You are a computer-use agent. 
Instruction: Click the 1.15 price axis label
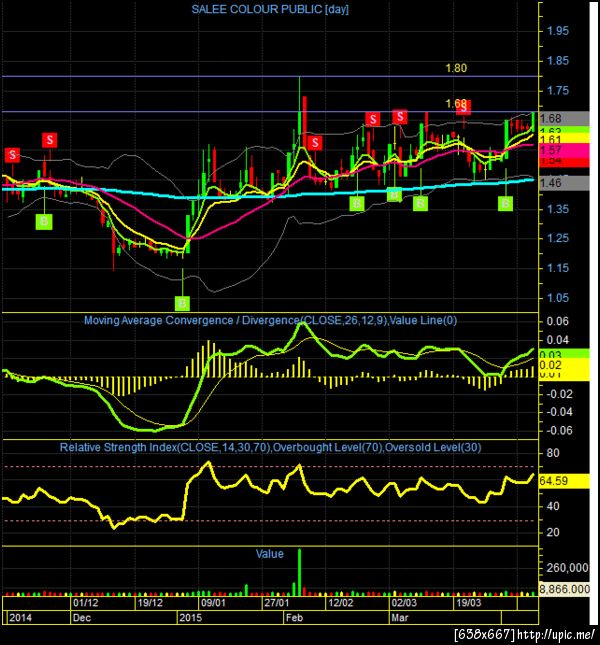pos(558,268)
